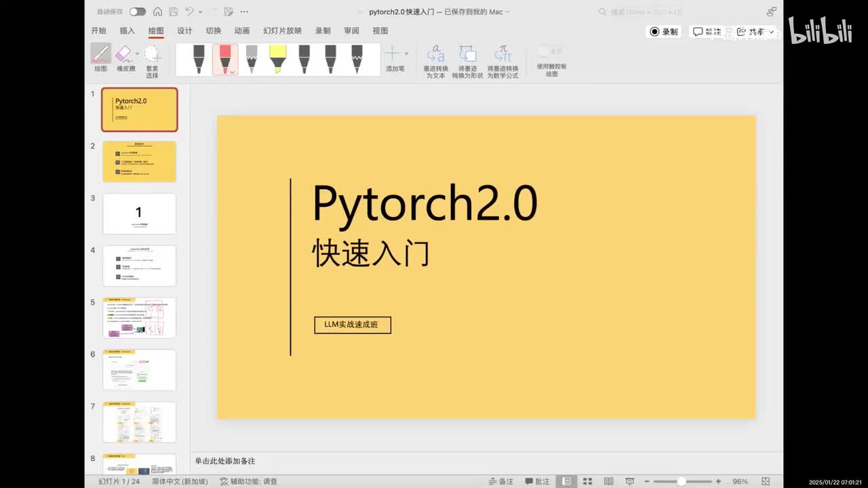Viewport: 868px width, 488px height.
Task: Click Ink to Math (将墨迹转换为数学公式)
Action: click(x=502, y=62)
